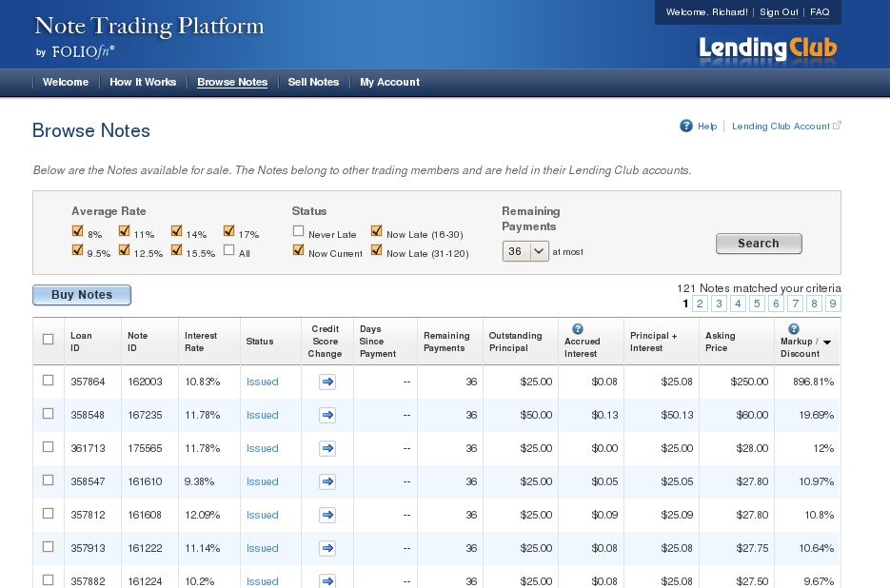Go to results page 8
Screen dimensions: 890x588
coord(814,304)
